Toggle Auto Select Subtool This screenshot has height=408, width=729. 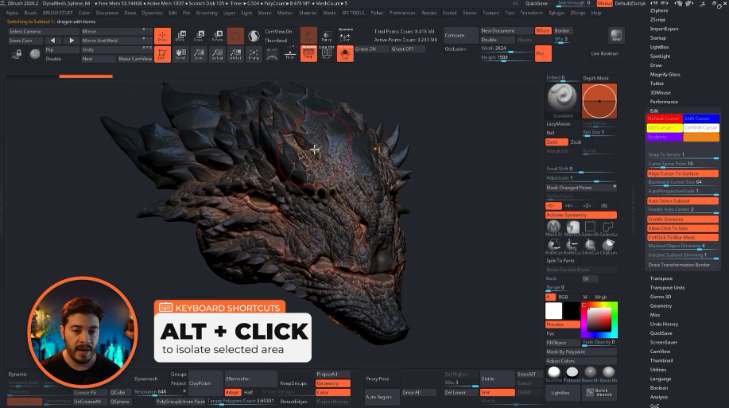coord(683,201)
